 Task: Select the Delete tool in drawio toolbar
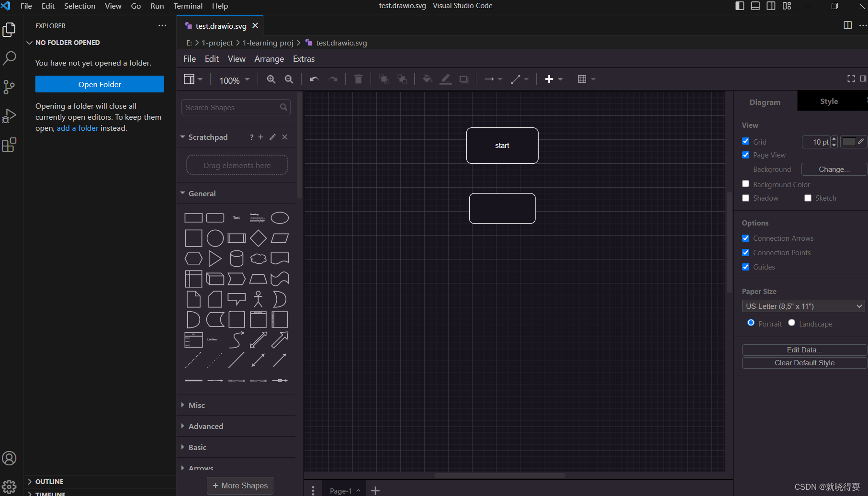tap(358, 79)
